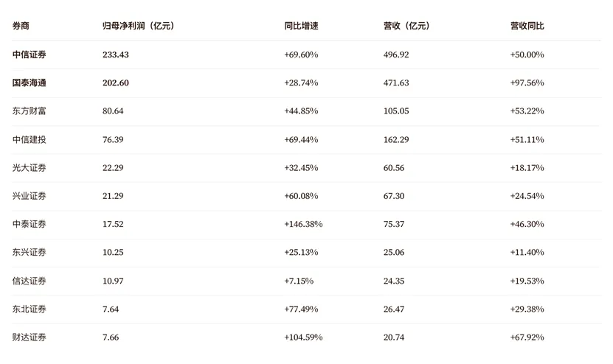The image size is (613, 364).
Task: Select the 国泰海通 row name
Action: (x=30, y=83)
